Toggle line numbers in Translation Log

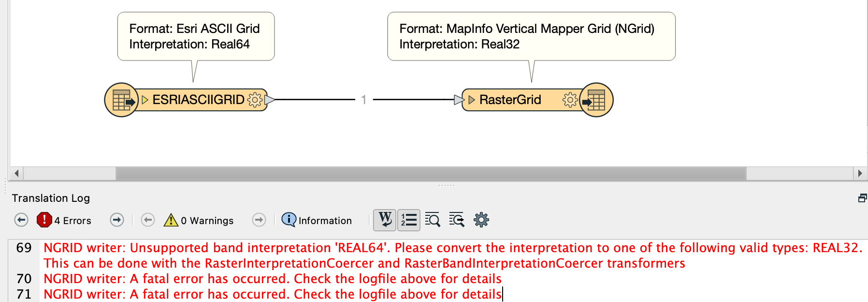[x=409, y=220]
